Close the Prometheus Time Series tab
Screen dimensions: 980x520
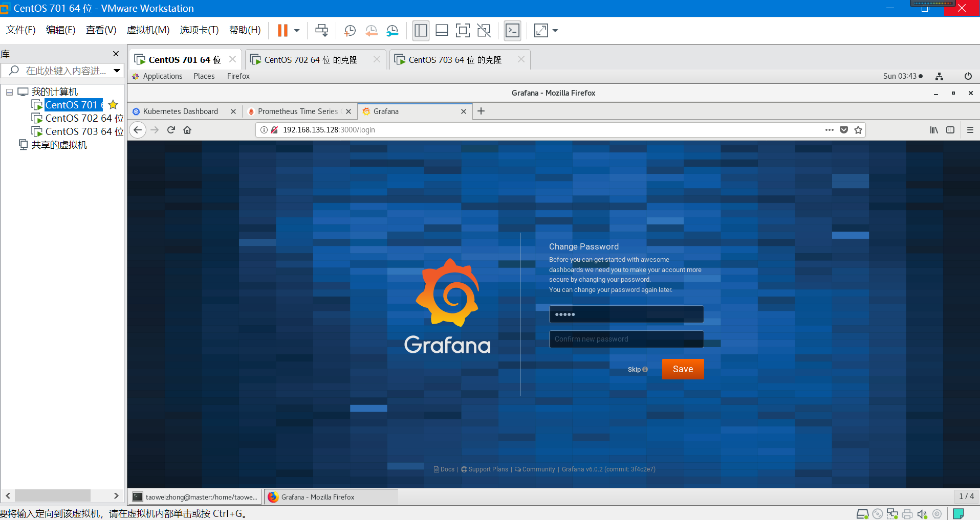tap(349, 111)
